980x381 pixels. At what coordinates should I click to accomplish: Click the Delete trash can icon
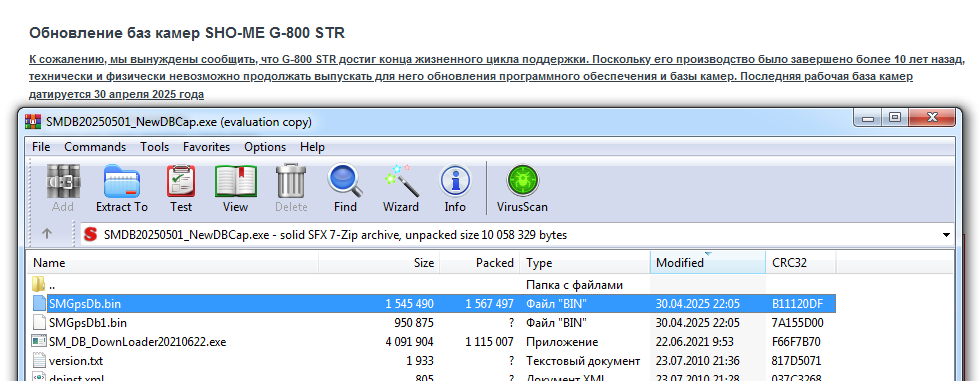pos(291,181)
